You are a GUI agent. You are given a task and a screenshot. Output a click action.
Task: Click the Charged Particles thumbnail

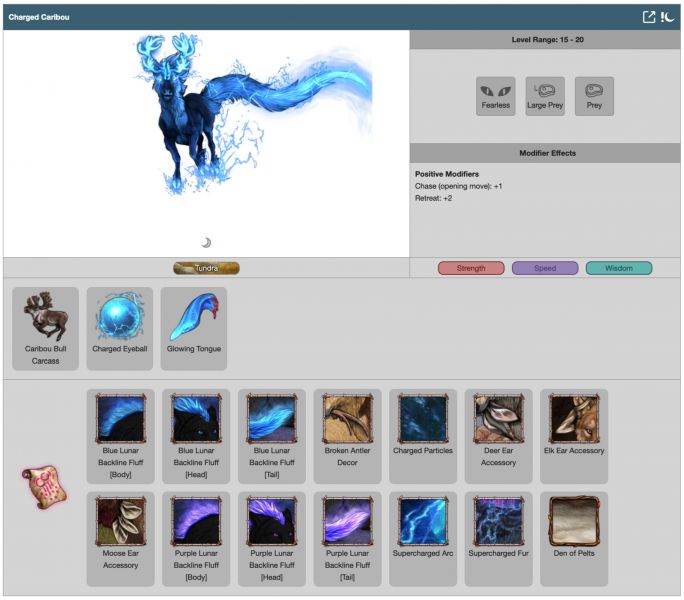coord(423,419)
